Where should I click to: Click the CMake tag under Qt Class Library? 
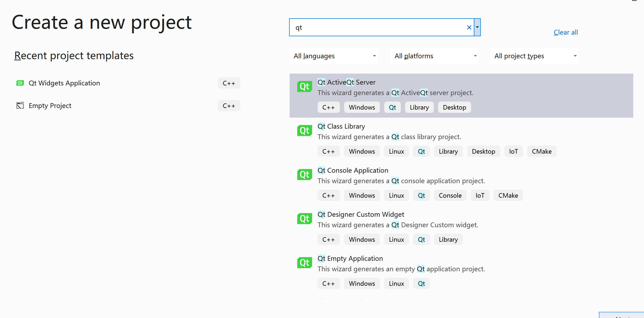(x=541, y=151)
